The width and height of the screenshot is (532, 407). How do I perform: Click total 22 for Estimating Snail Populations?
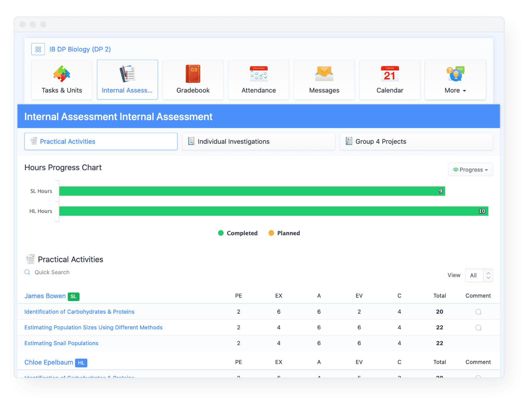[440, 343]
